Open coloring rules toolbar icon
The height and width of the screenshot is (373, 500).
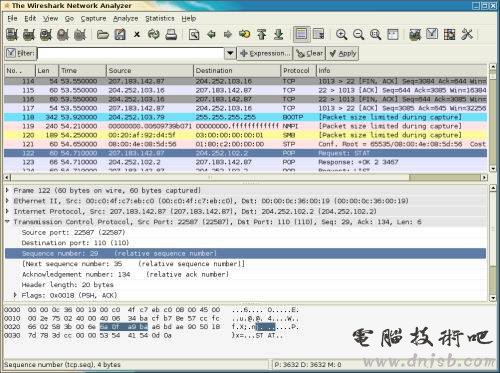pyautogui.click(x=449, y=34)
